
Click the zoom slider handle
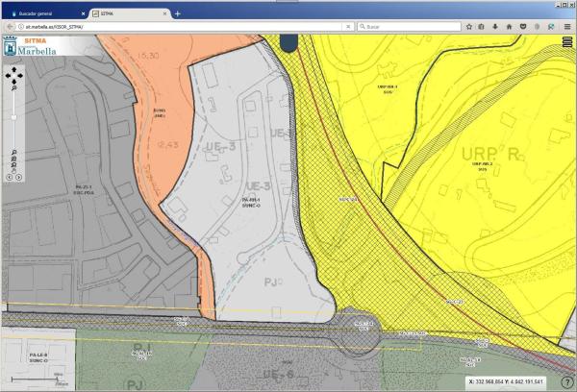click(13, 117)
